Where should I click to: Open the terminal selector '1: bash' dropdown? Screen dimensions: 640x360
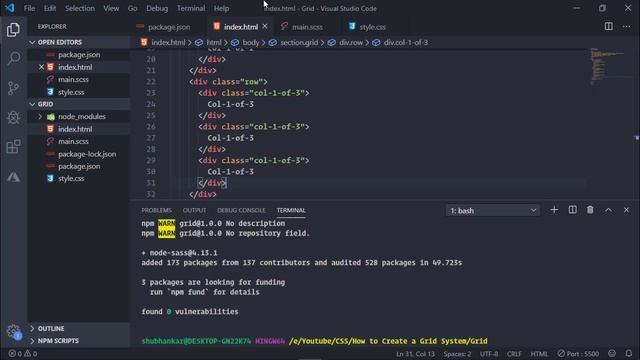493,211
